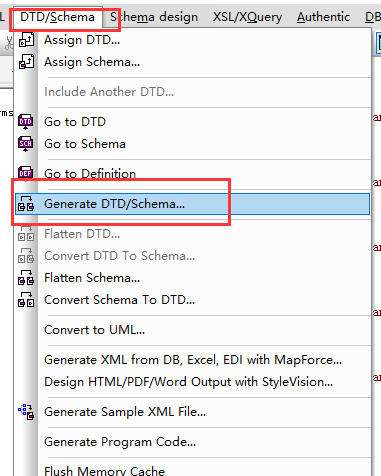Screen dimensions: 381x476
Task: Click the Flatten Schema icon
Action: [26, 278]
